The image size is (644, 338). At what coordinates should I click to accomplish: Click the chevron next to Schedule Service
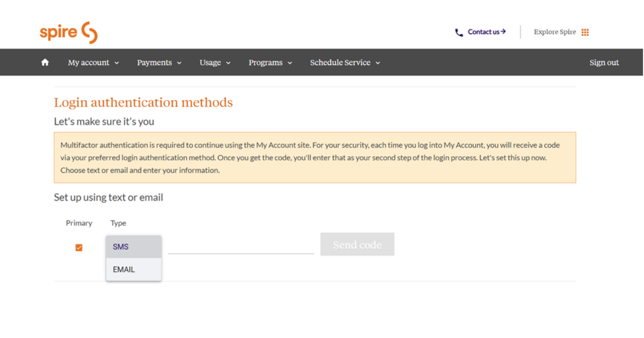378,63
